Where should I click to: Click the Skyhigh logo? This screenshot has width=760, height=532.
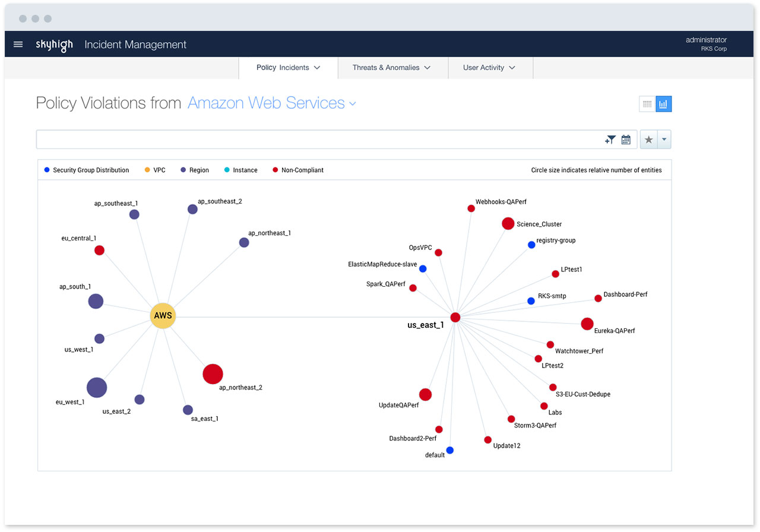click(x=54, y=45)
